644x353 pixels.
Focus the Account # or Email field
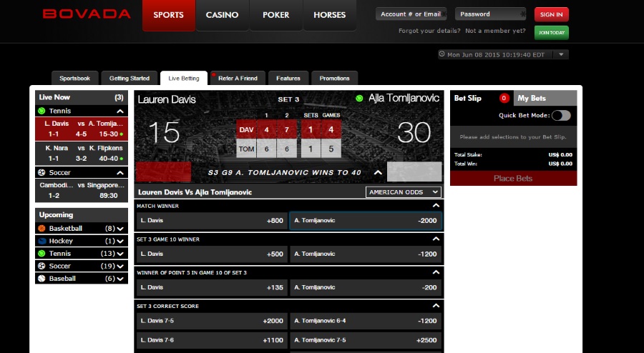411,14
